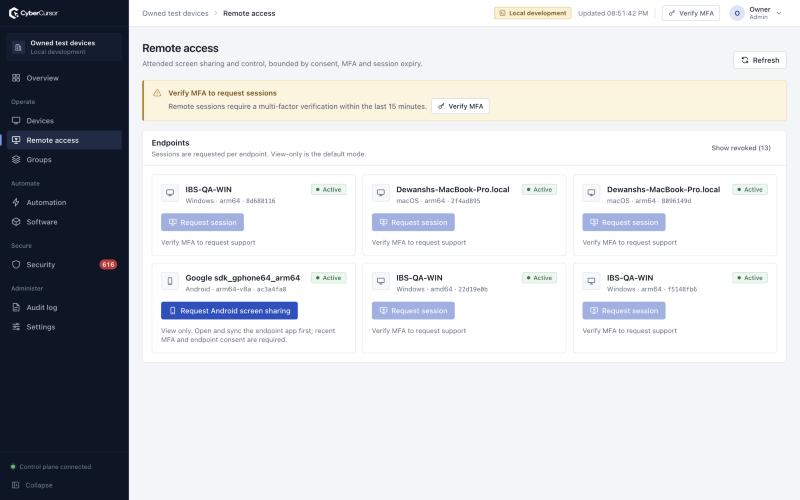
Task: Click 'Sessions are requested per endpoint' description
Action: (x=259, y=154)
